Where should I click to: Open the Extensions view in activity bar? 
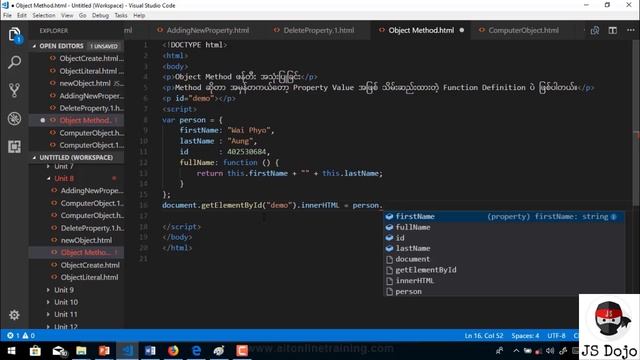coord(14,147)
